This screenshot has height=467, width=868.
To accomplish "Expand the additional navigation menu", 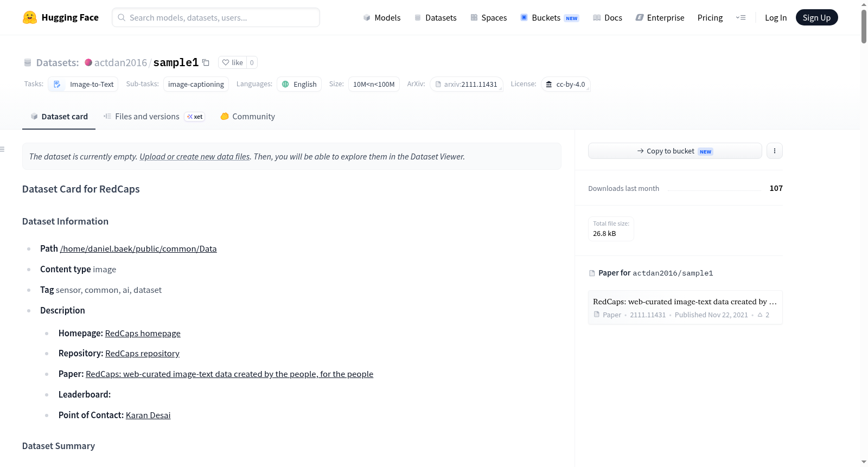I will [x=741, y=17].
